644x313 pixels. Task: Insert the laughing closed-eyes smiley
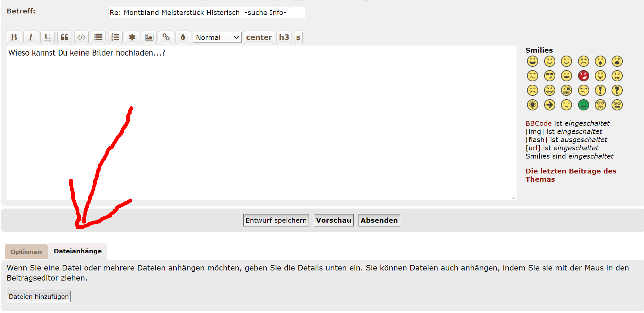tap(566, 76)
